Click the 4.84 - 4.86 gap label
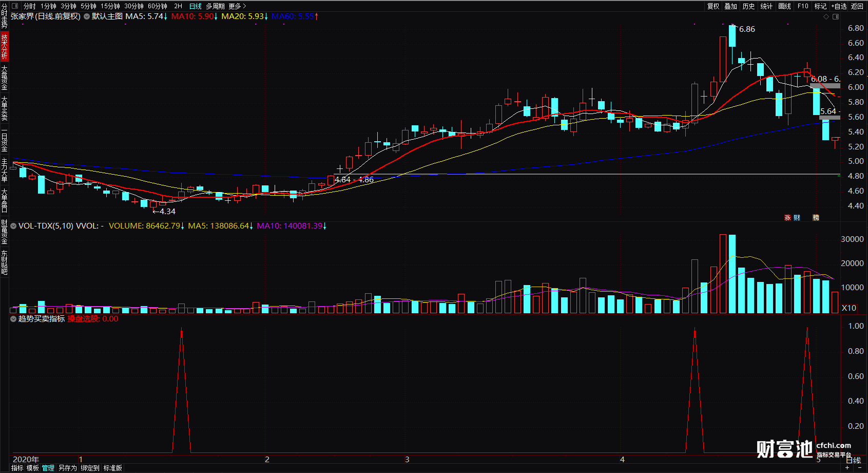This screenshot has width=868, height=473. pyautogui.click(x=354, y=180)
